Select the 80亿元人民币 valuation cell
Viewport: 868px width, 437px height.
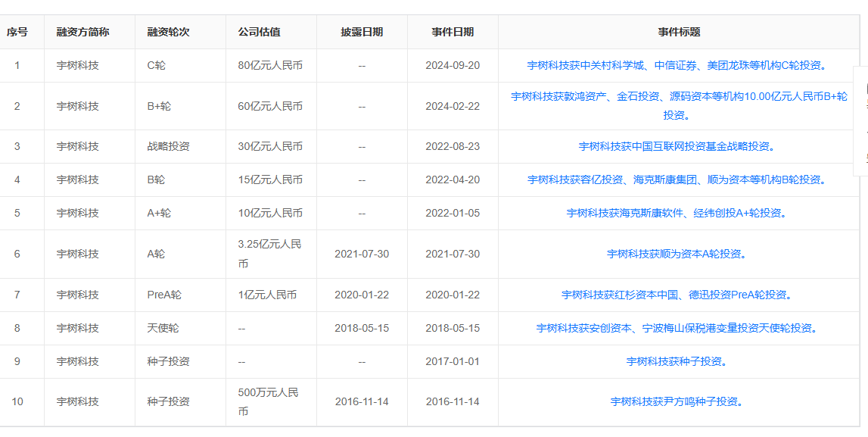point(270,65)
